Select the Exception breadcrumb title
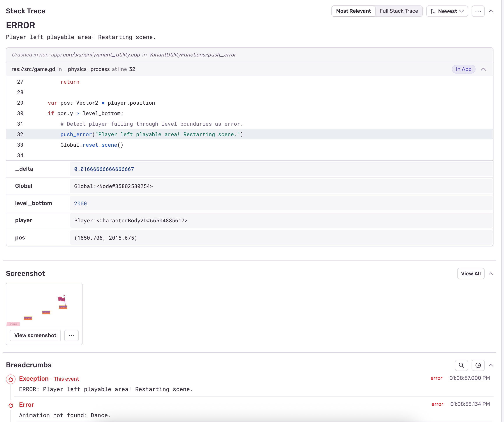The width and height of the screenshot is (504, 422). pyautogui.click(x=34, y=379)
